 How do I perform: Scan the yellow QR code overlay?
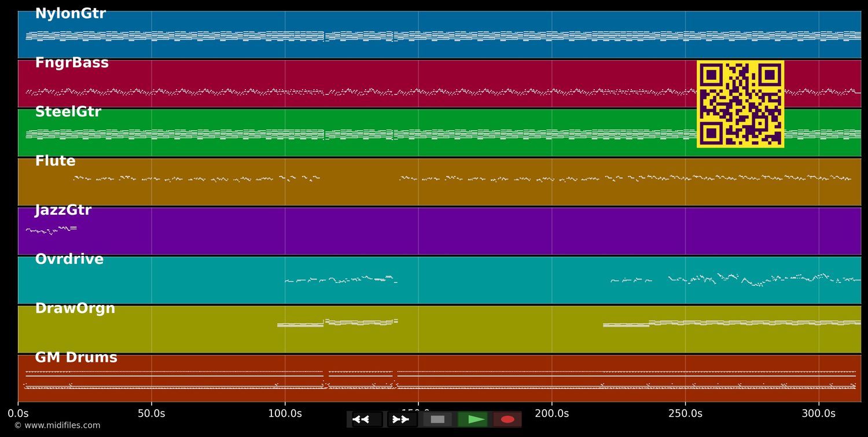(x=741, y=104)
